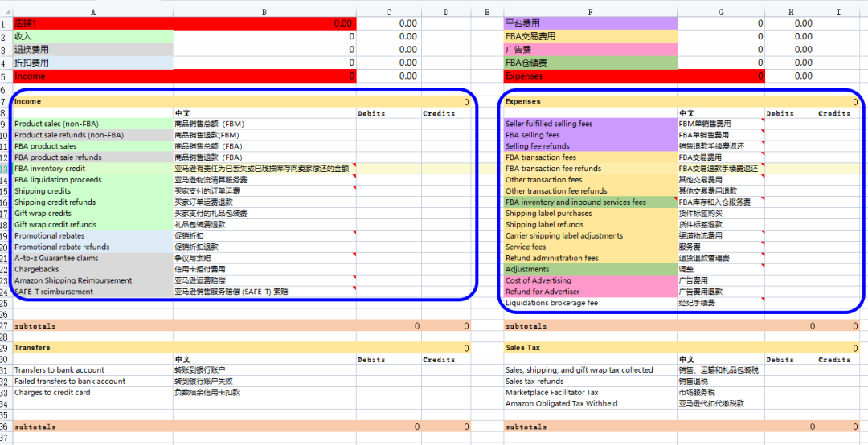Select column B header

pyautogui.click(x=264, y=12)
